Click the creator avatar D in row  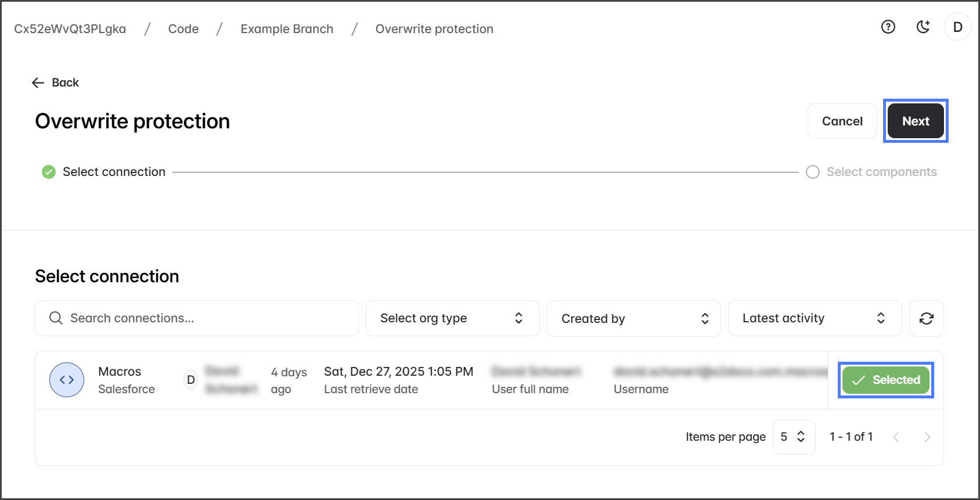190,380
